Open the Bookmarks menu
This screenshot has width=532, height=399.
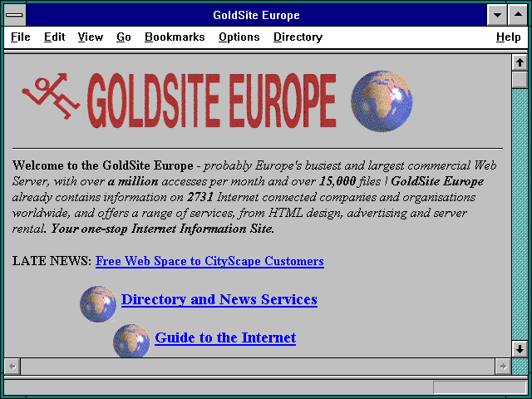175,37
